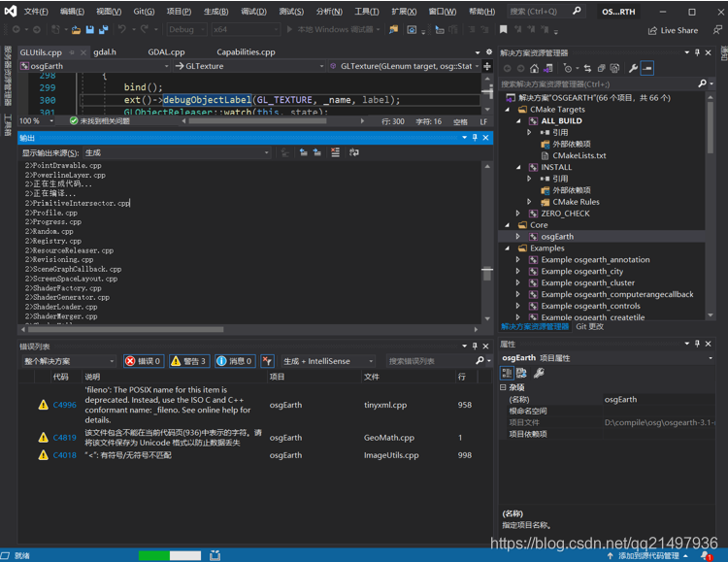Click the Undo toolbar icon
728x562 pixels.
pyautogui.click(x=122, y=29)
